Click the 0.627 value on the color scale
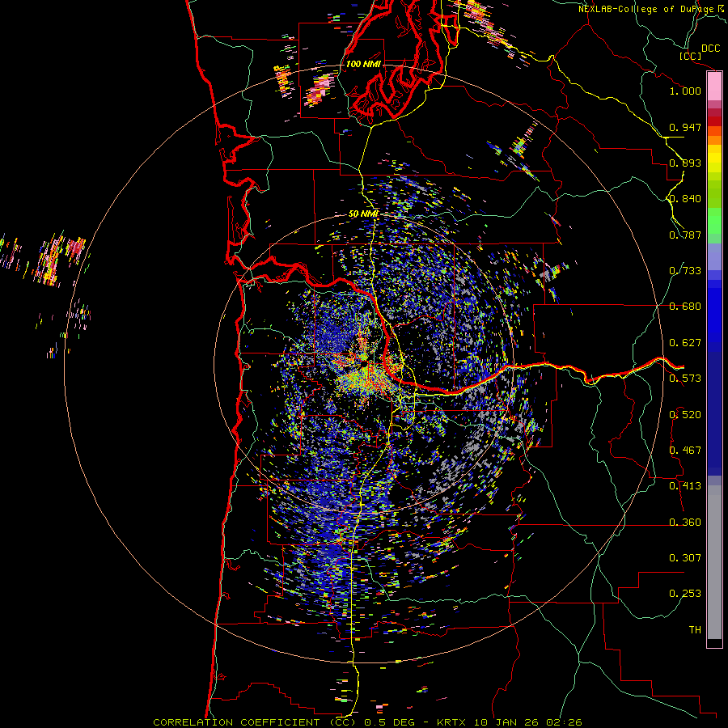728x728 pixels. point(685,343)
